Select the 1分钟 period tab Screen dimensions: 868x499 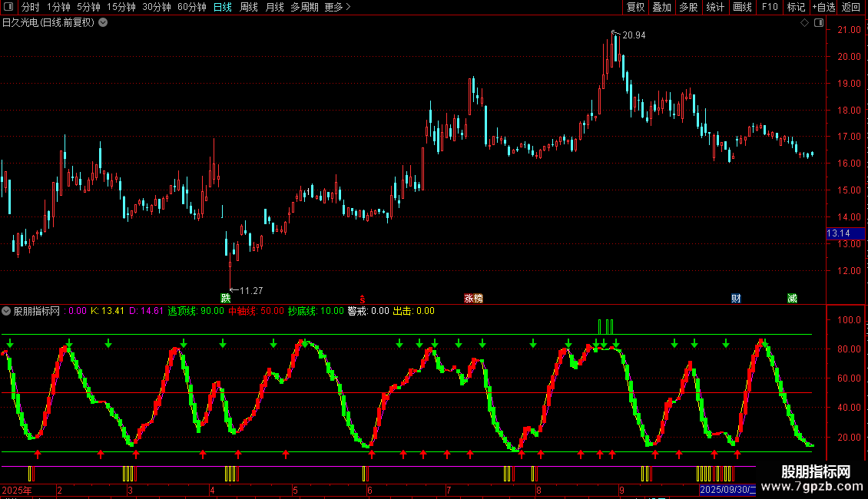58,7
